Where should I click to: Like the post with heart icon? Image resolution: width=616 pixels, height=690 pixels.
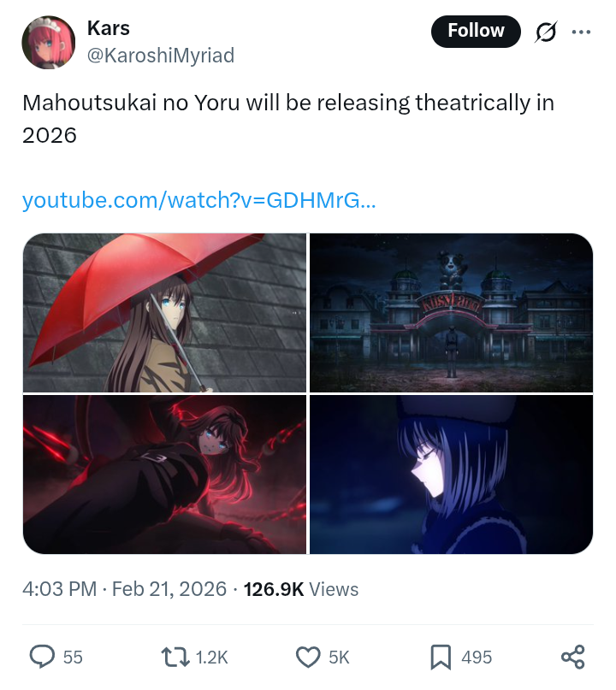(308, 657)
